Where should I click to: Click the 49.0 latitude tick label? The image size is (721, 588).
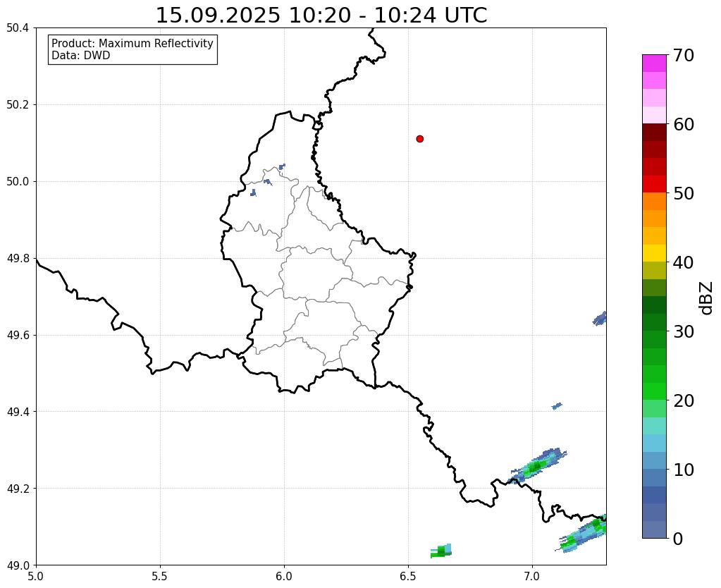click(x=18, y=565)
